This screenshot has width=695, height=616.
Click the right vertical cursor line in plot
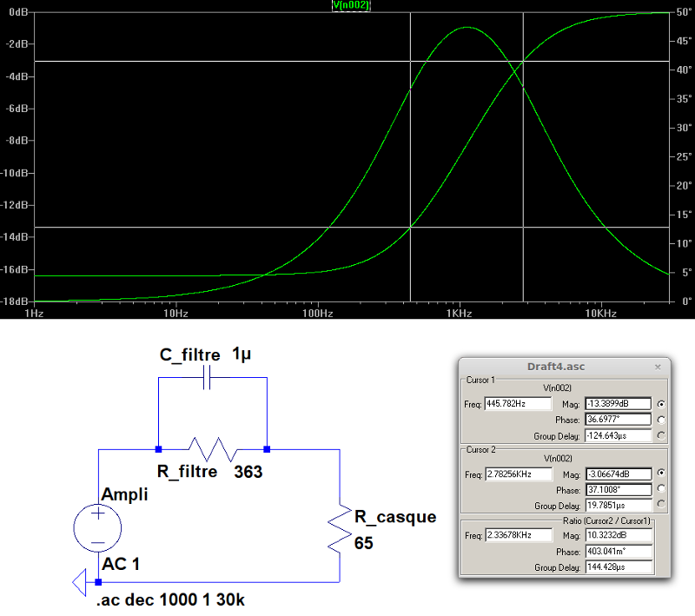tap(523, 174)
